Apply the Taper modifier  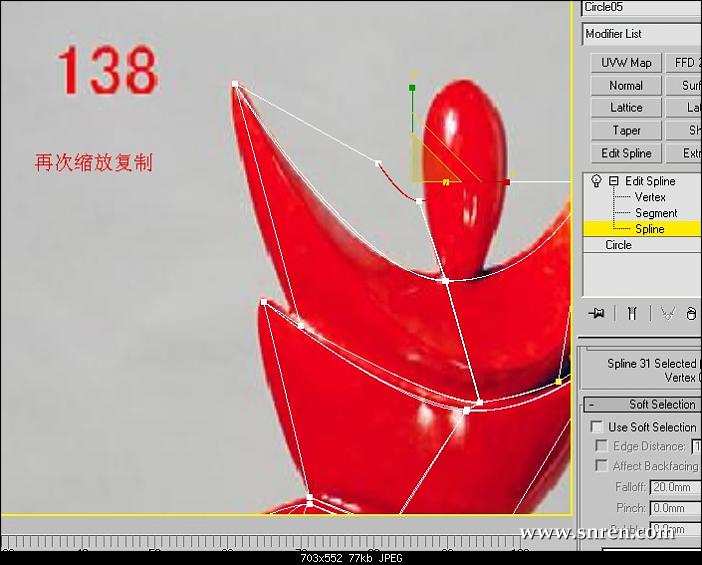point(626,130)
